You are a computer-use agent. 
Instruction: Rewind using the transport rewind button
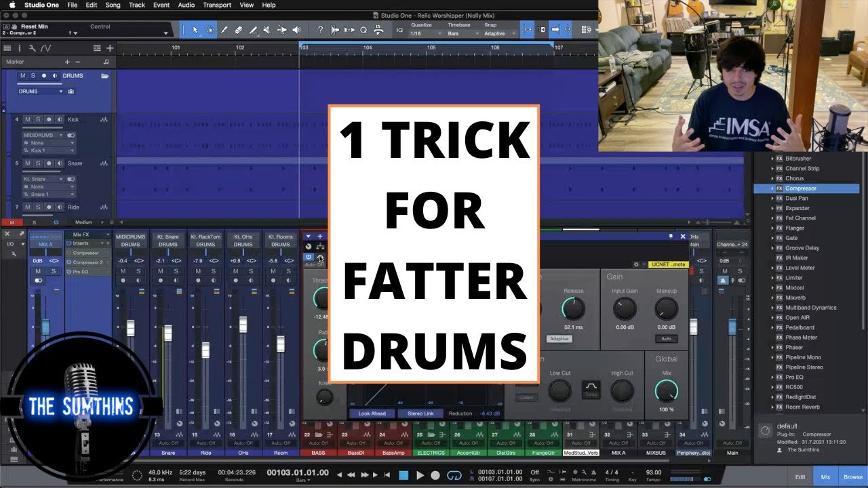(353, 475)
